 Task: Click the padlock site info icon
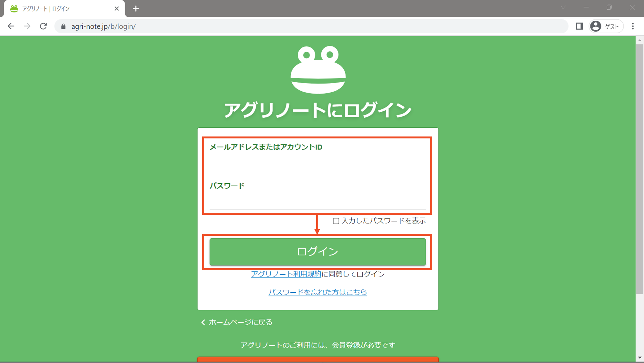tap(64, 26)
